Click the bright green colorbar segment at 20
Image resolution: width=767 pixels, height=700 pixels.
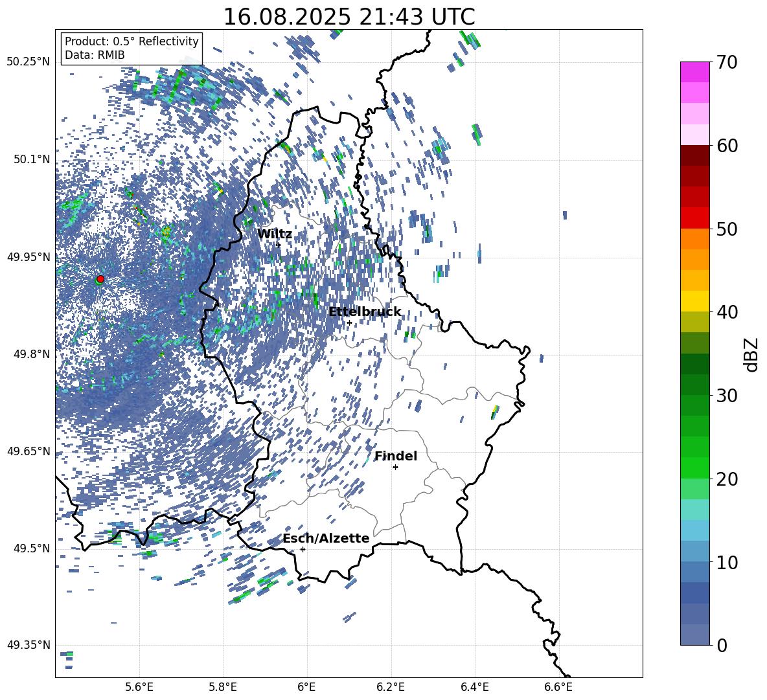click(694, 468)
